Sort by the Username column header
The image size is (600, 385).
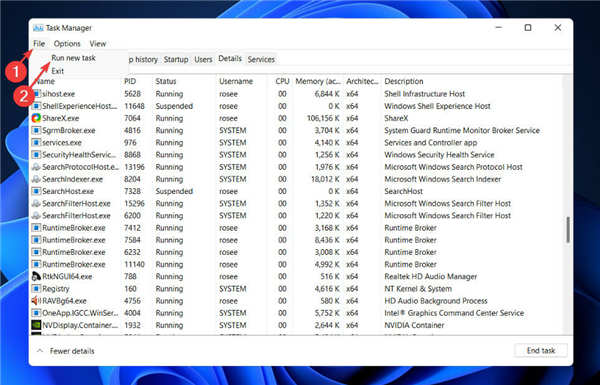point(236,81)
